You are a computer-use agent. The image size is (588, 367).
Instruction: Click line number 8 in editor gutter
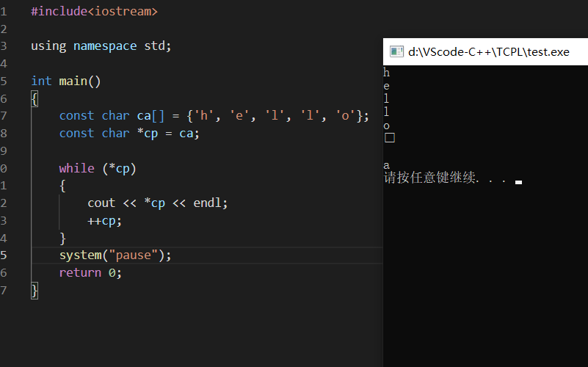point(4,133)
